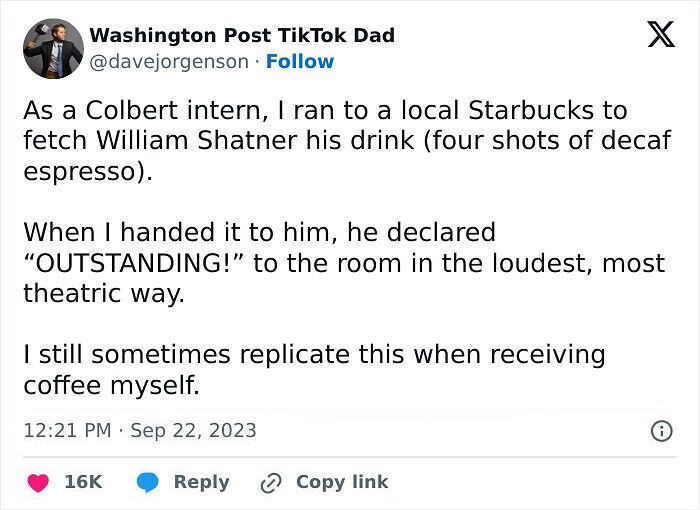
Task: Click the @davejorgenson handle
Action: pos(169,61)
